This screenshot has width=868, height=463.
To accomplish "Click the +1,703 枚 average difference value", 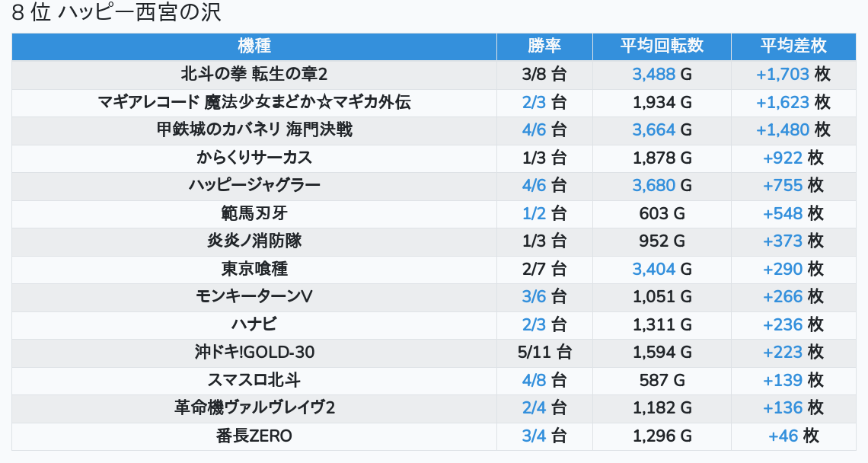I will click(793, 74).
